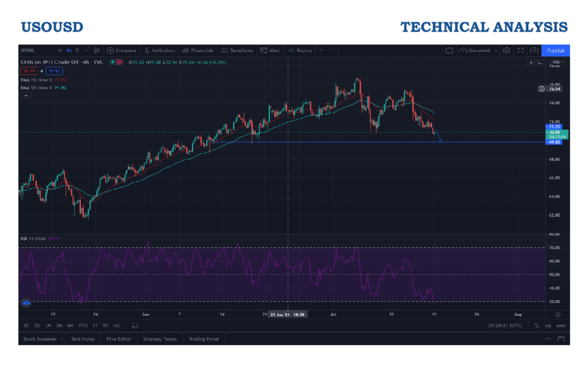Select the YTD date range
The width and height of the screenshot is (588, 368).
click(83, 325)
